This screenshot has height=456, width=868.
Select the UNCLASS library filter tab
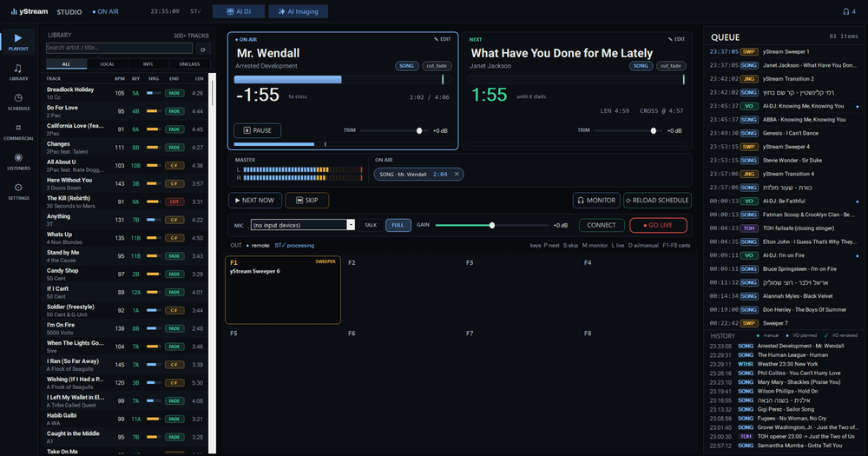pyautogui.click(x=189, y=64)
